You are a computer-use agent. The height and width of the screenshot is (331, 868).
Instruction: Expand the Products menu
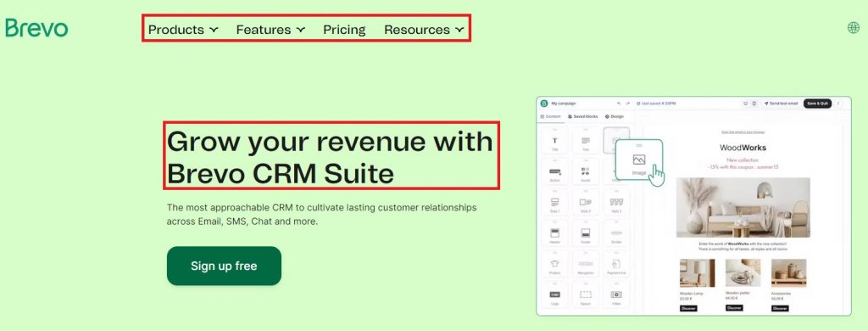[x=183, y=30]
